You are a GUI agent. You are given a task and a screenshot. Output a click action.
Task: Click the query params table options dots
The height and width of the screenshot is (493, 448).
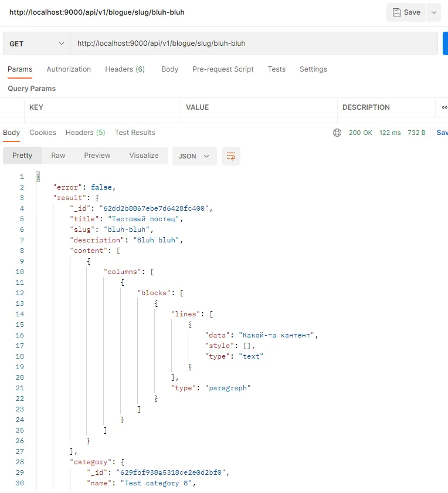(x=444, y=107)
